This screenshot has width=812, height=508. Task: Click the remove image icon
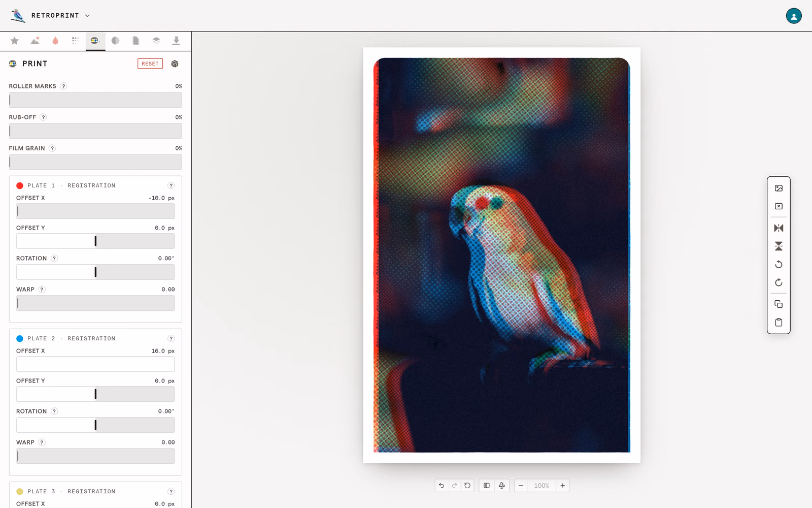779,207
